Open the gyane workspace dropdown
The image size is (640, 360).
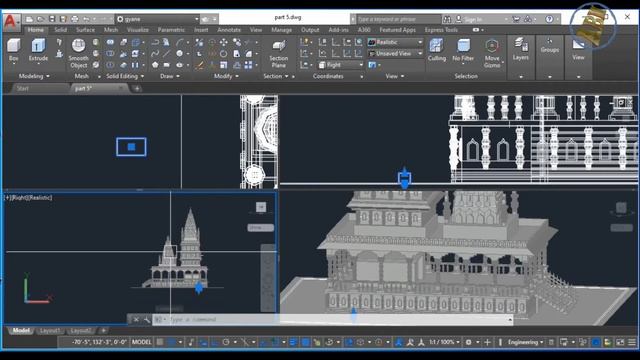(x=158, y=19)
